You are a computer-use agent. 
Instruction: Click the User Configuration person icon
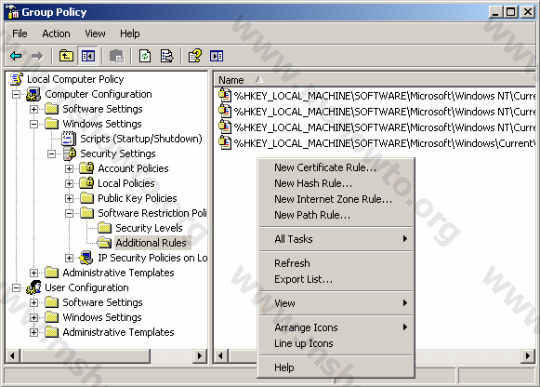point(34,287)
